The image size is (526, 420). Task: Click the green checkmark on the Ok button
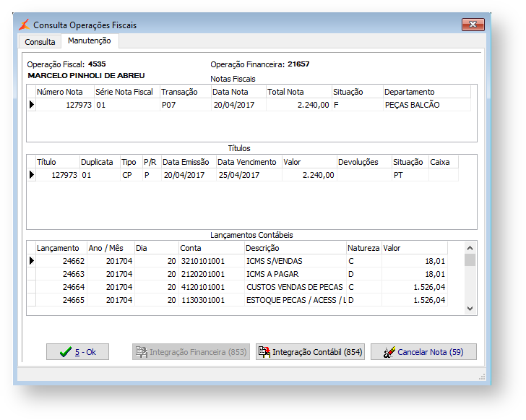pyautogui.click(x=66, y=352)
